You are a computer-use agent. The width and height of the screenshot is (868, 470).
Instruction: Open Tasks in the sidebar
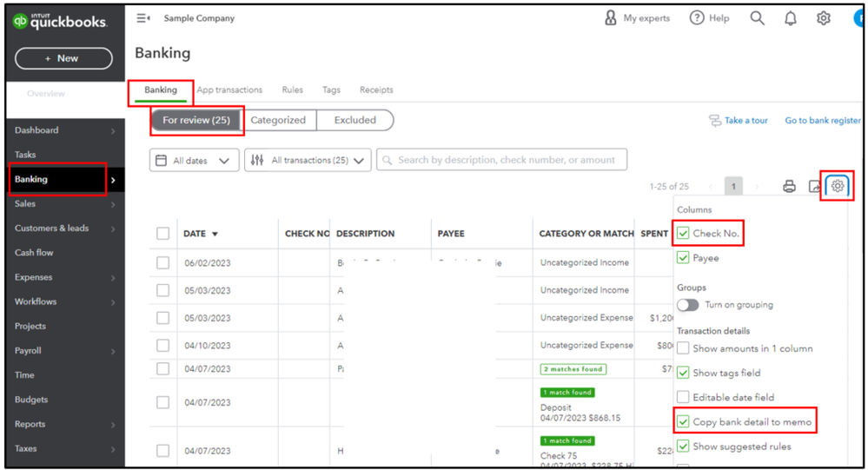tap(25, 155)
